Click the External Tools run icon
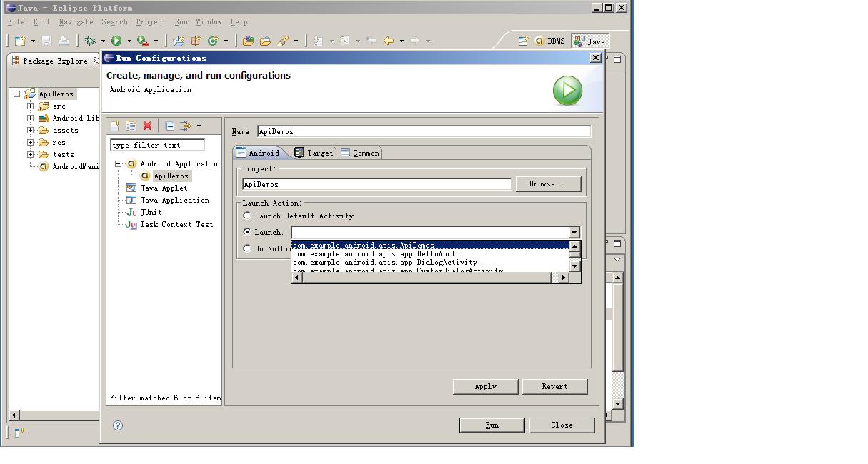 (x=143, y=41)
